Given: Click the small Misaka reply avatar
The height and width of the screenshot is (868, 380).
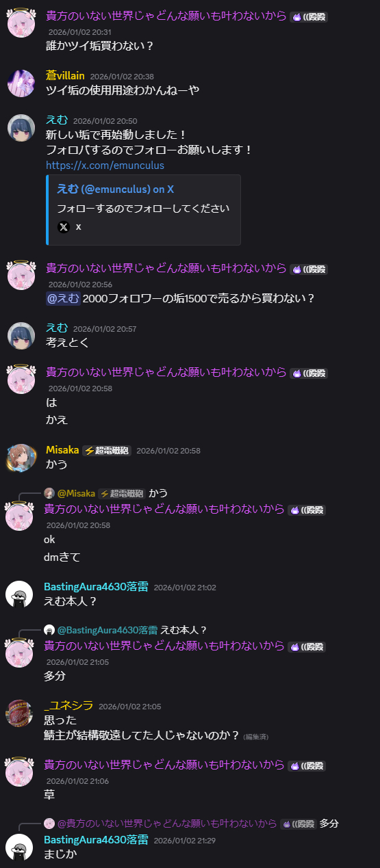Looking at the screenshot, I should tap(49, 493).
